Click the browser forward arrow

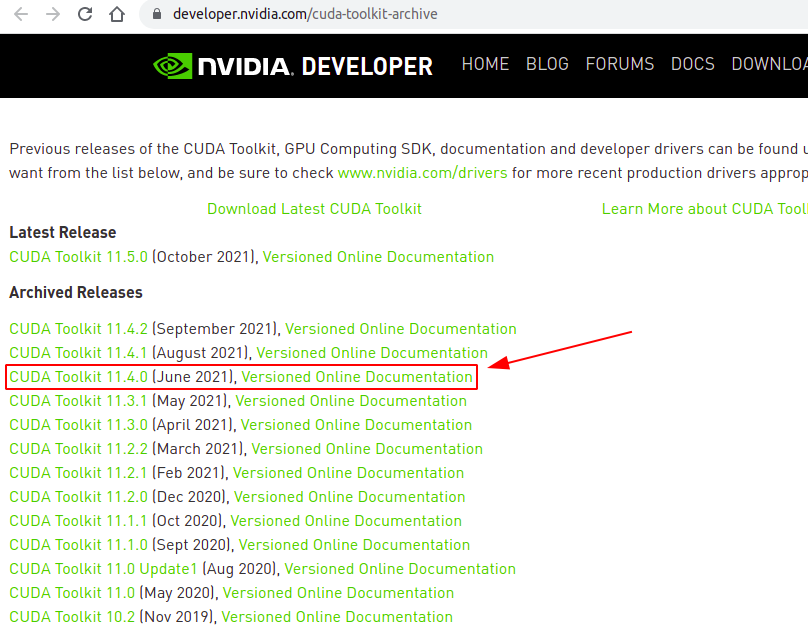pyautogui.click(x=53, y=15)
